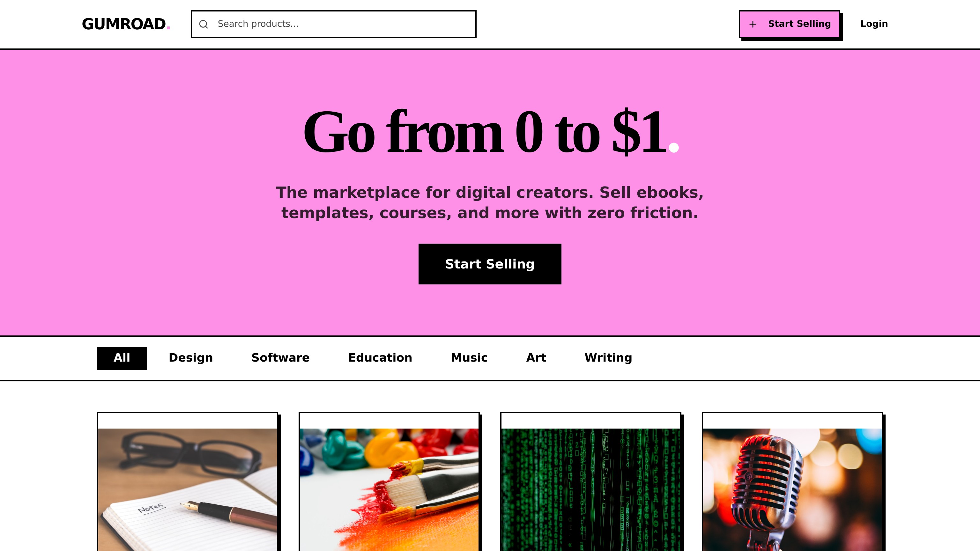This screenshot has width=980, height=551.
Task: Click the pink Start Selling header button
Action: (789, 24)
